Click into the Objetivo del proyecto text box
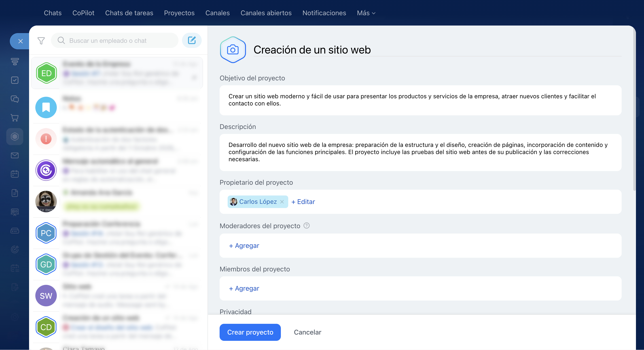 pos(420,100)
